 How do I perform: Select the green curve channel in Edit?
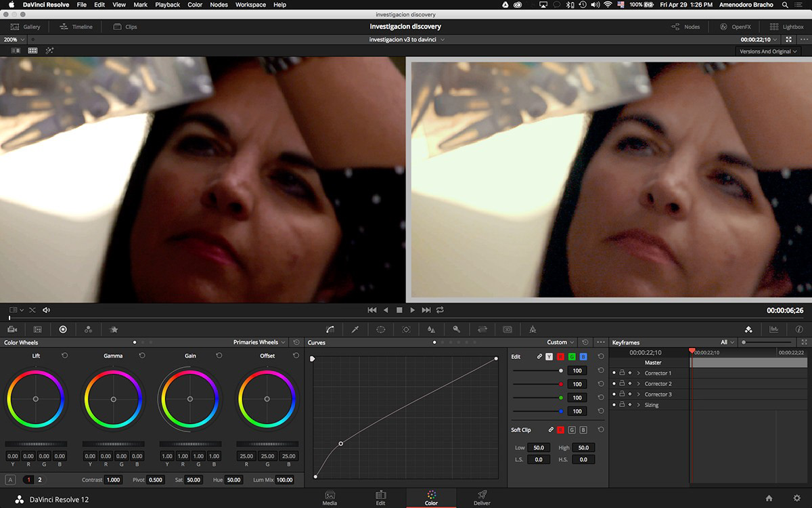(572, 356)
